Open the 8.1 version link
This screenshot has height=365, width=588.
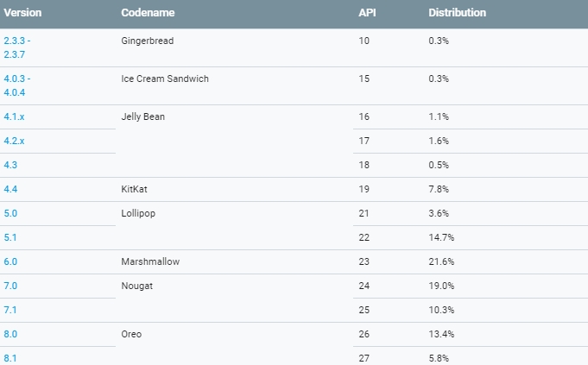tap(10, 356)
